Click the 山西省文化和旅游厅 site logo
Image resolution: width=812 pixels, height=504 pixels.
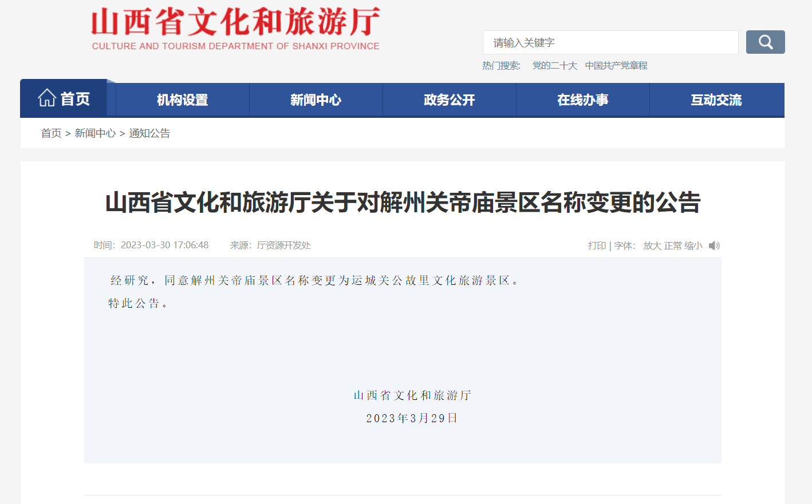tap(235, 29)
